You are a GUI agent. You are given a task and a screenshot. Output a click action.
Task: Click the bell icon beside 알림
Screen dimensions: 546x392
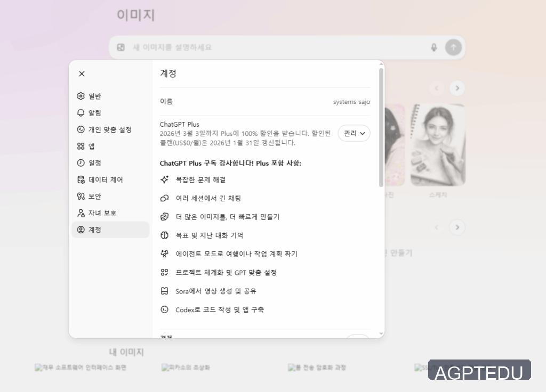pyautogui.click(x=81, y=113)
